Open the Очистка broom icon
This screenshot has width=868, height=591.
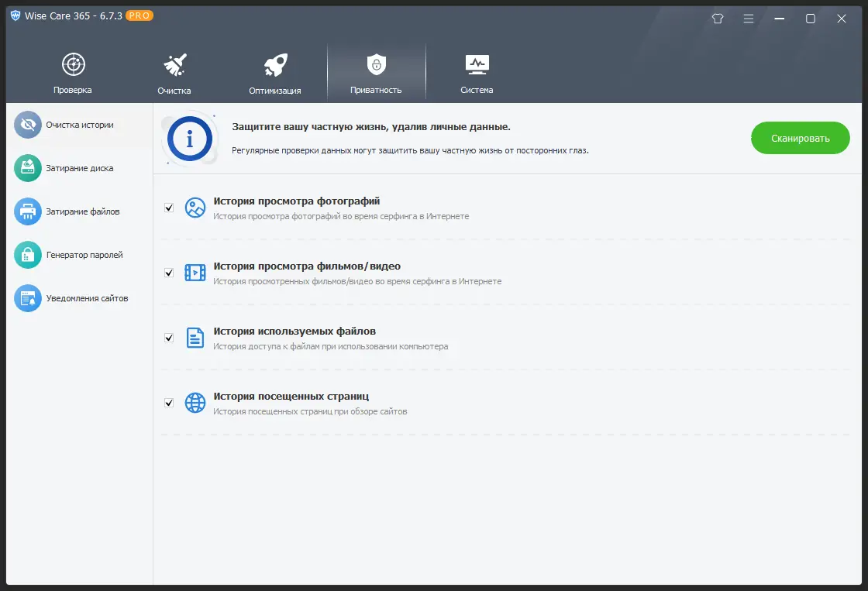coord(175,65)
